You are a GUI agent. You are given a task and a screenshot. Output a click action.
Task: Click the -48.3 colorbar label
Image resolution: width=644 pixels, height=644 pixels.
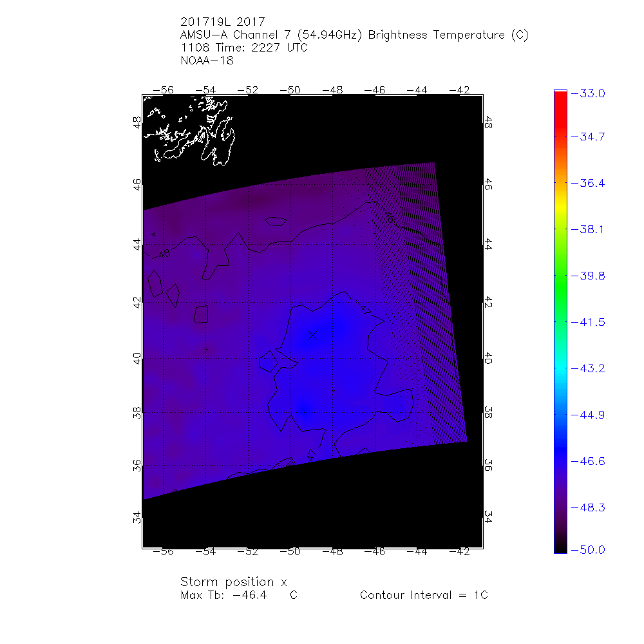pos(588,508)
